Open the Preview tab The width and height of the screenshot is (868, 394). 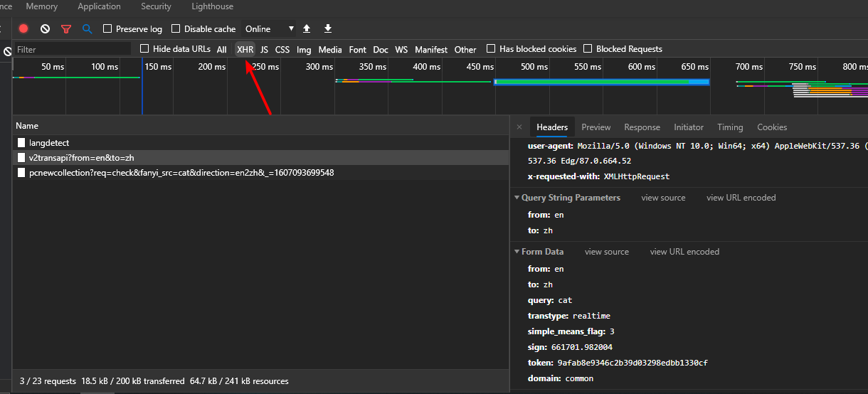coord(596,127)
